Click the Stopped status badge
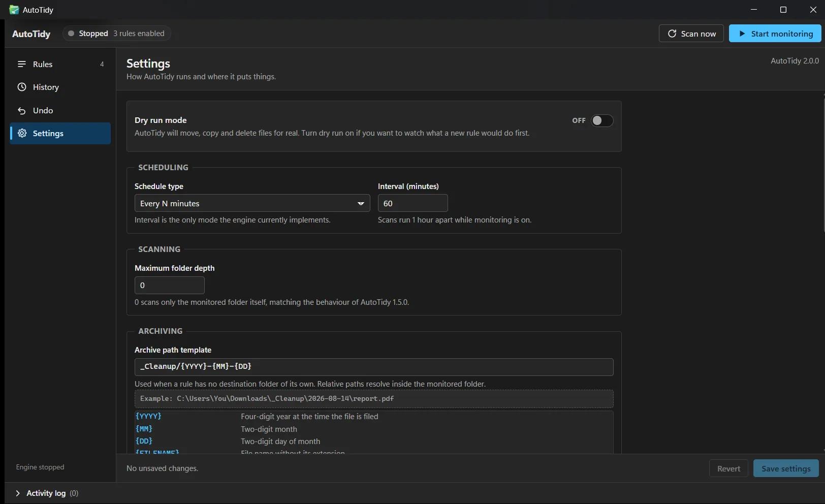Viewport: 825px width, 504px height. (116, 34)
